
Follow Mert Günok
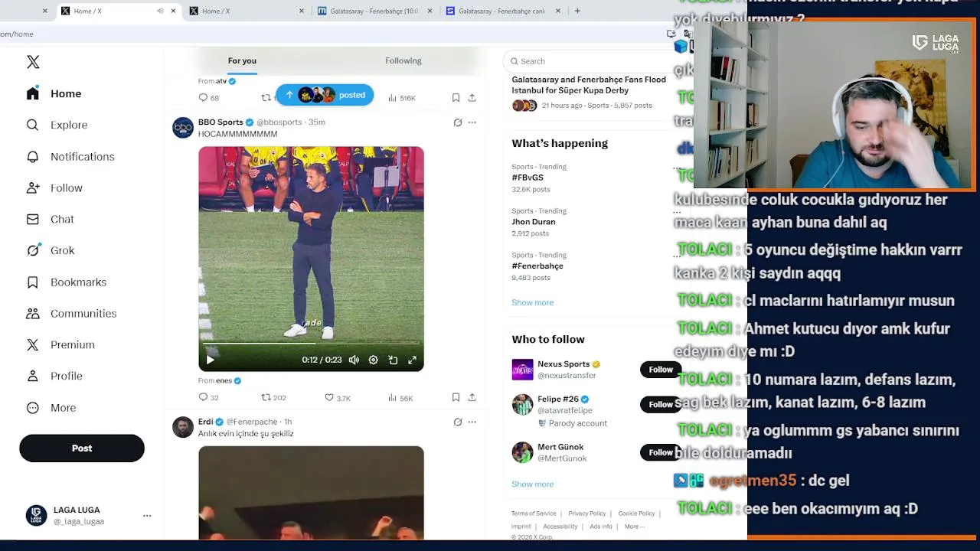(x=660, y=452)
